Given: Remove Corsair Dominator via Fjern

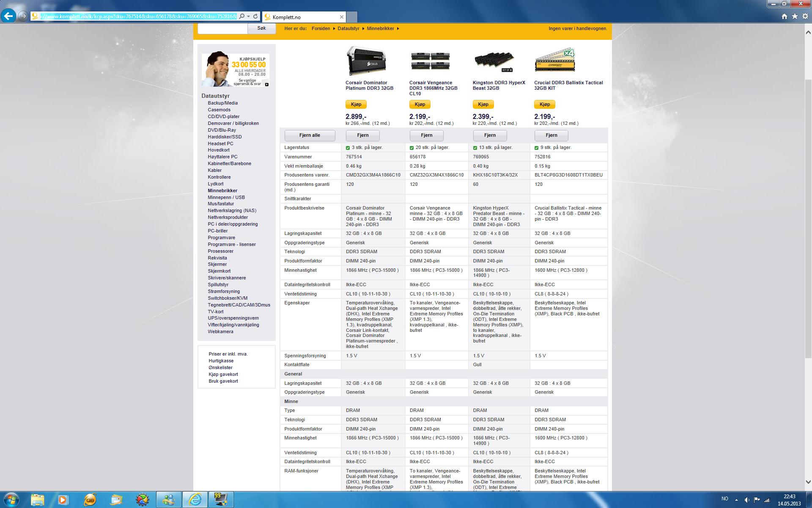Looking at the screenshot, I should point(363,135).
